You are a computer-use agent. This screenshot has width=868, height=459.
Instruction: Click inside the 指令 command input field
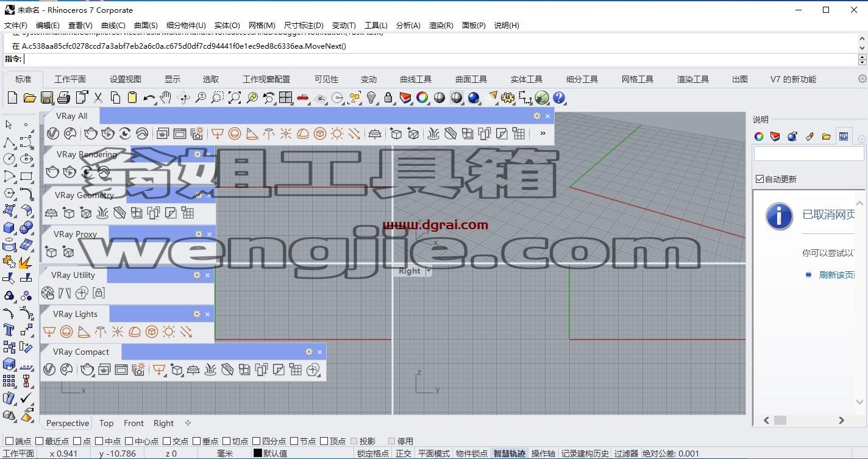click(x=440, y=59)
